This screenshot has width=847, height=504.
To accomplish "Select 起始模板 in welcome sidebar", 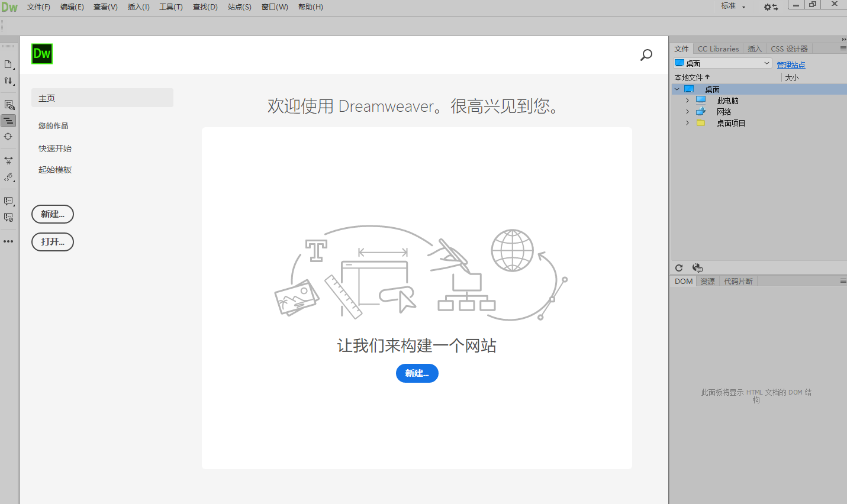I will point(55,170).
